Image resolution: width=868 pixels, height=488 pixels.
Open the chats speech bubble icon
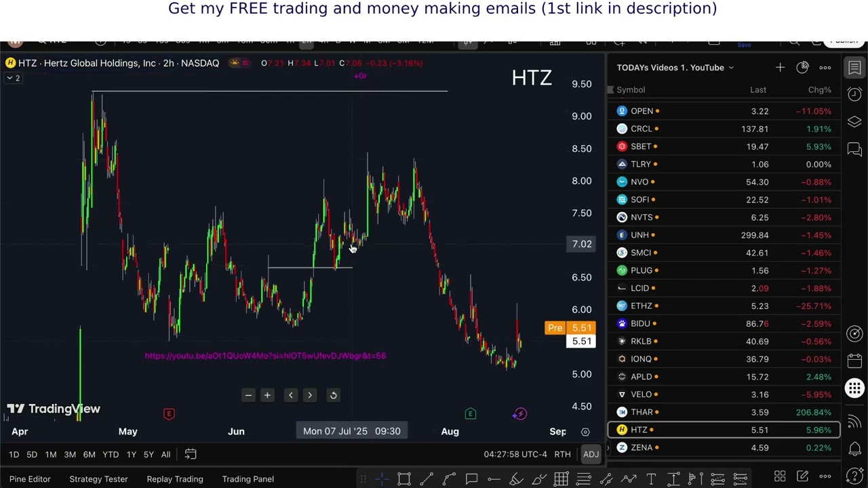(854, 148)
